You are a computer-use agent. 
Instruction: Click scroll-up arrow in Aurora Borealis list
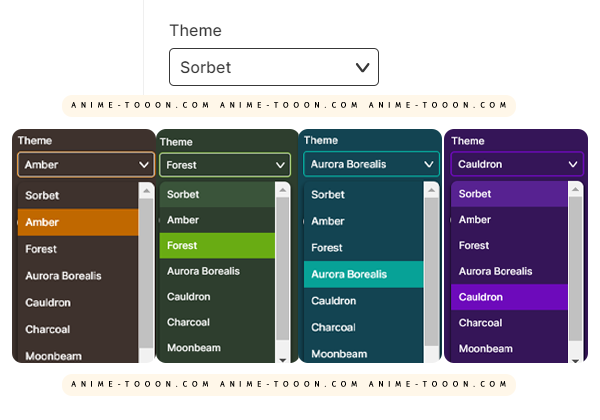(x=432, y=190)
